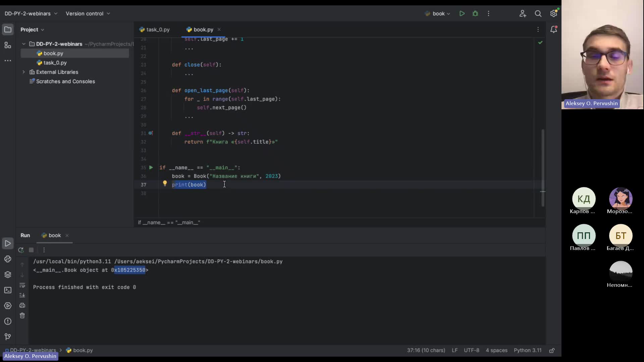Click the Run panel title label

click(25, 235)
